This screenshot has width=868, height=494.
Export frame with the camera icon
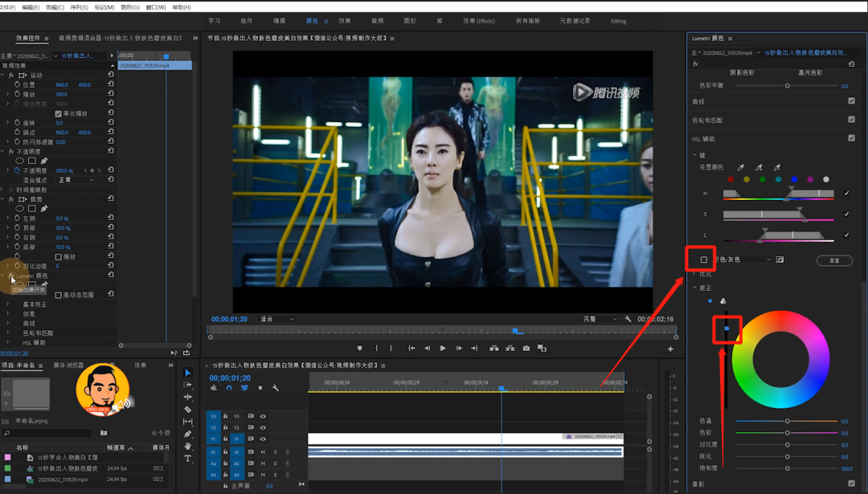click(x=526, y=349)
